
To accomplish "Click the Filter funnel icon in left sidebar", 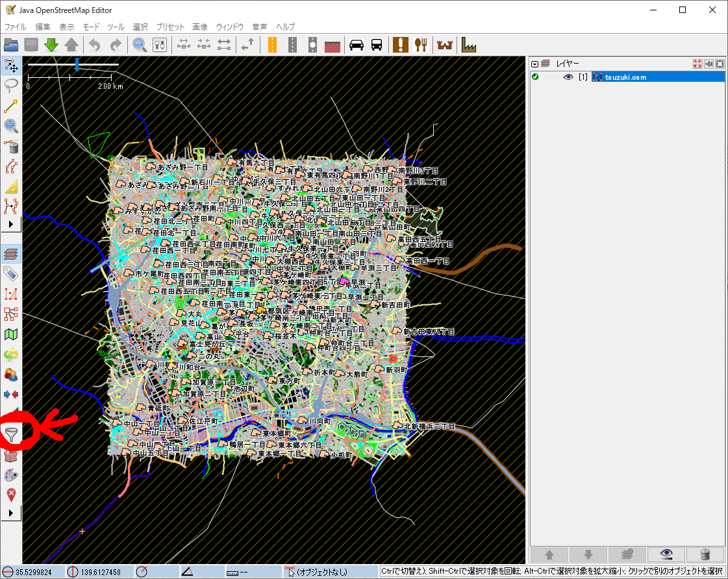I will click(11, 434).
